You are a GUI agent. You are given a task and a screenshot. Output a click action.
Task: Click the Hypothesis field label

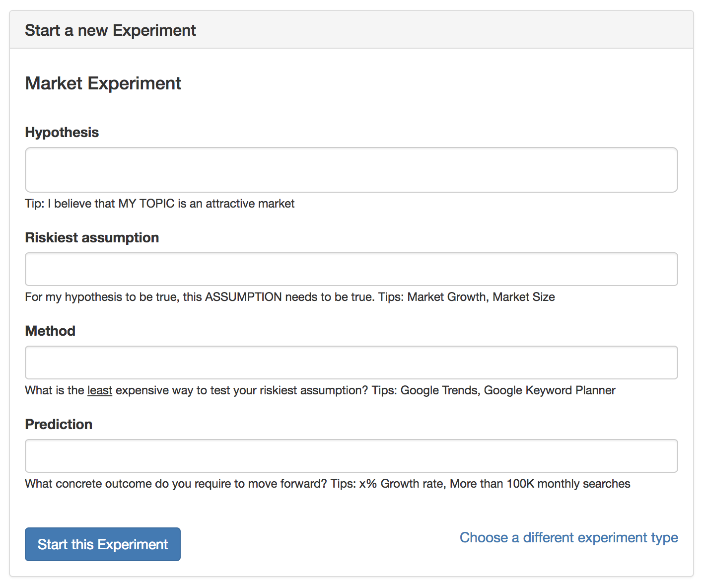(62, 132)
